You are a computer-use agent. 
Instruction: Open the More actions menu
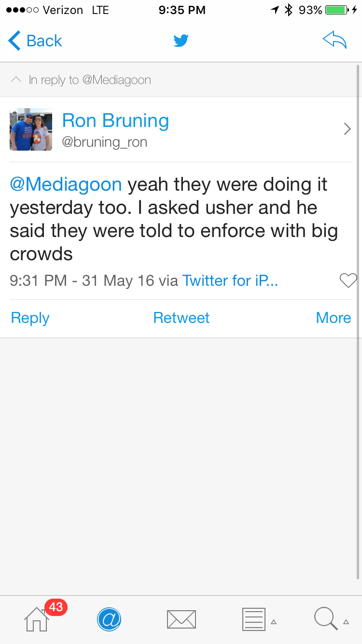(333, 318)
